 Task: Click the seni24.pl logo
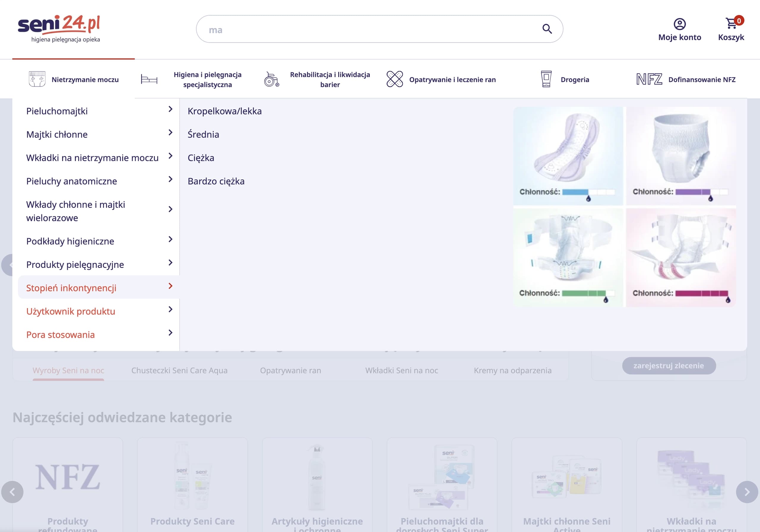pyautogui.click(x=59, y=29)
